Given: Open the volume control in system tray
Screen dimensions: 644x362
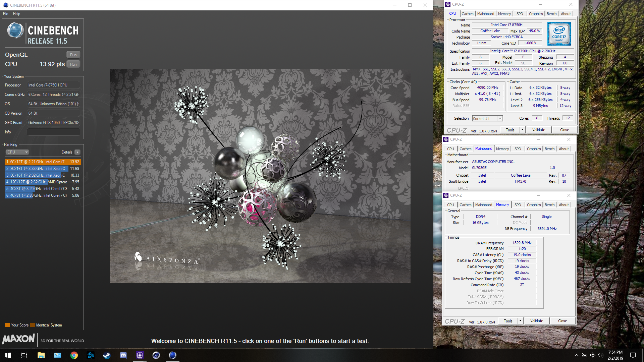Looking at the screenshot, I should pos(600,355).
